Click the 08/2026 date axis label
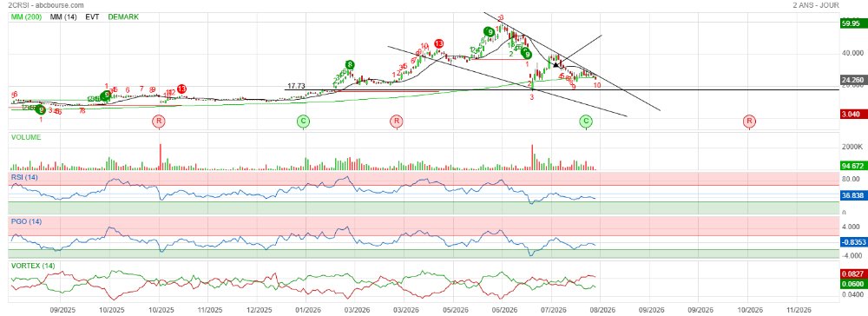 [x=602, y=311]
